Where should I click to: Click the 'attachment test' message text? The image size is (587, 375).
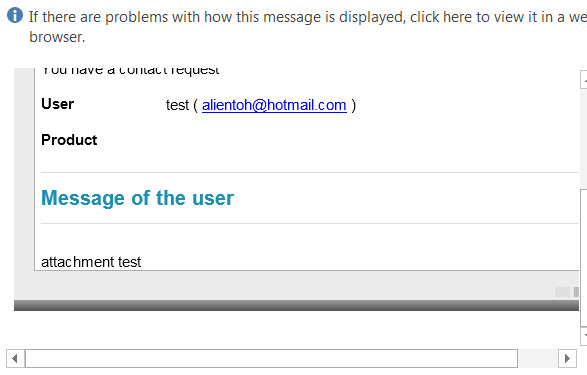coord(91,262)
